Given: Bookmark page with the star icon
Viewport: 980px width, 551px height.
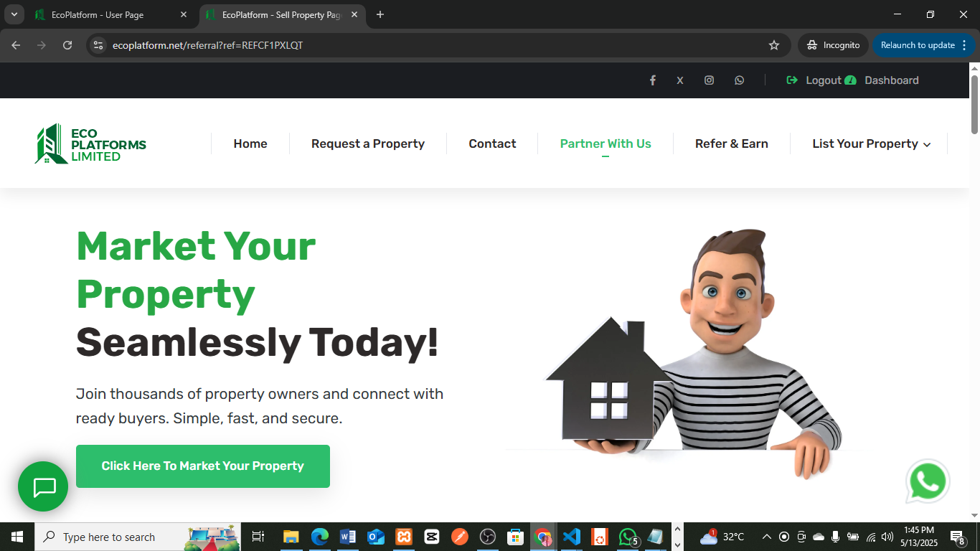Looking at the screenshot, I should (774, 45).
